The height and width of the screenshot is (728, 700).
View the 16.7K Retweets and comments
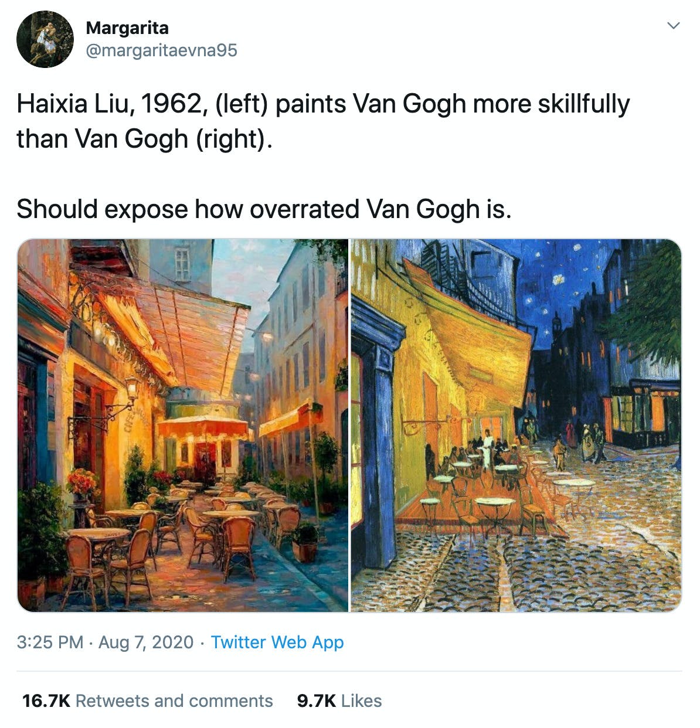(148, 701)
